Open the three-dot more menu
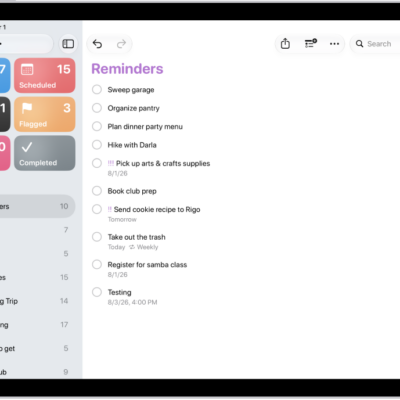The height and width of the screenshot is (400, 400). tap(334, 44)
